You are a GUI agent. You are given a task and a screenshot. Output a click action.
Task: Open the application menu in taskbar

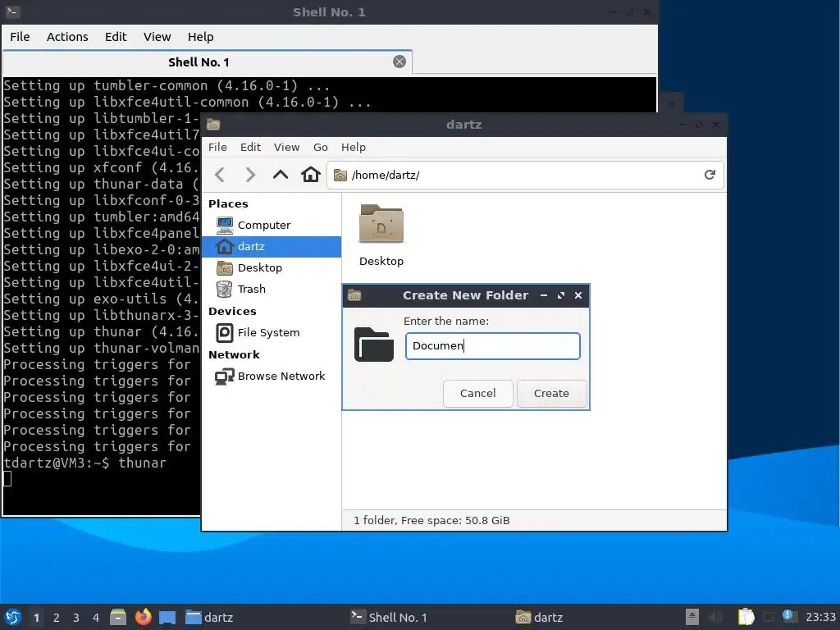click(13, 617)
